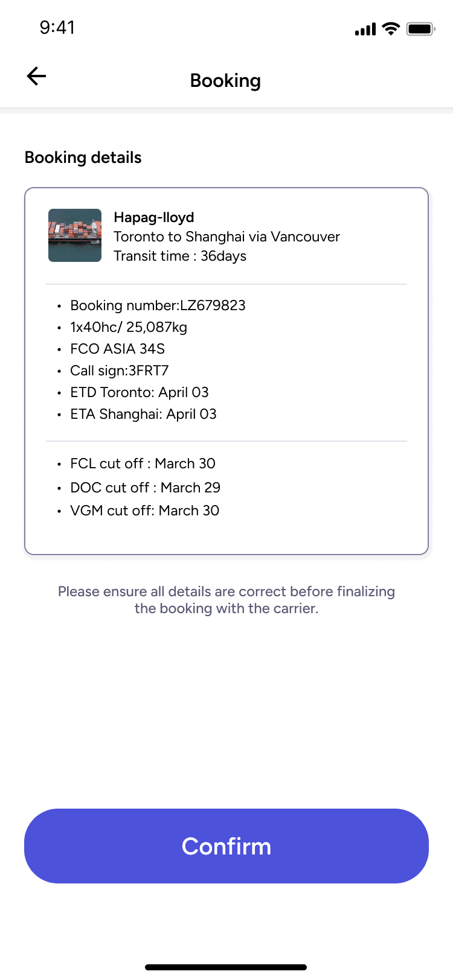Click the DOC cut off March 29 line
The height and width of the screenshot is (980, 453).
pyautogui.click(x=146, y=488)
